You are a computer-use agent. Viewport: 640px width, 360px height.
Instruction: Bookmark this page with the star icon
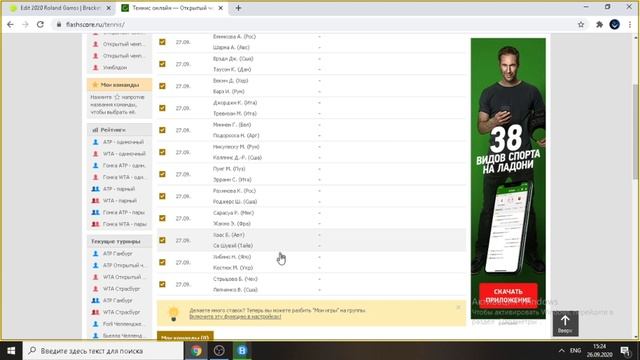coord(581,24)
